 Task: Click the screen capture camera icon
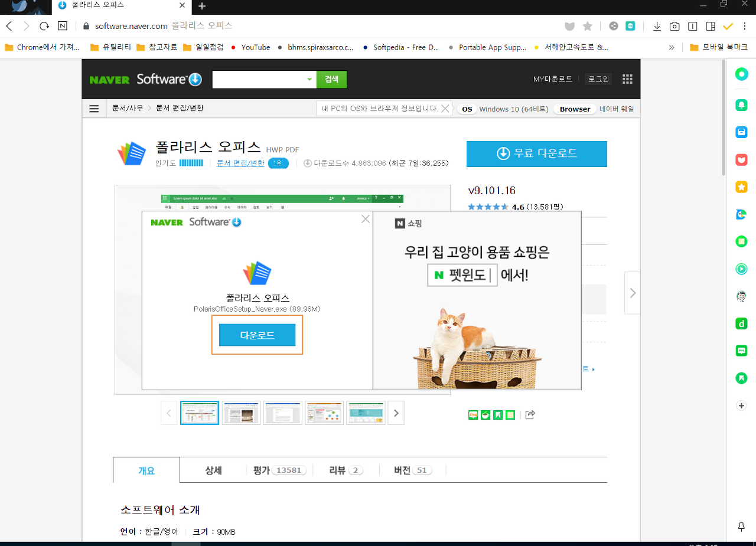(x=674, y=26)
